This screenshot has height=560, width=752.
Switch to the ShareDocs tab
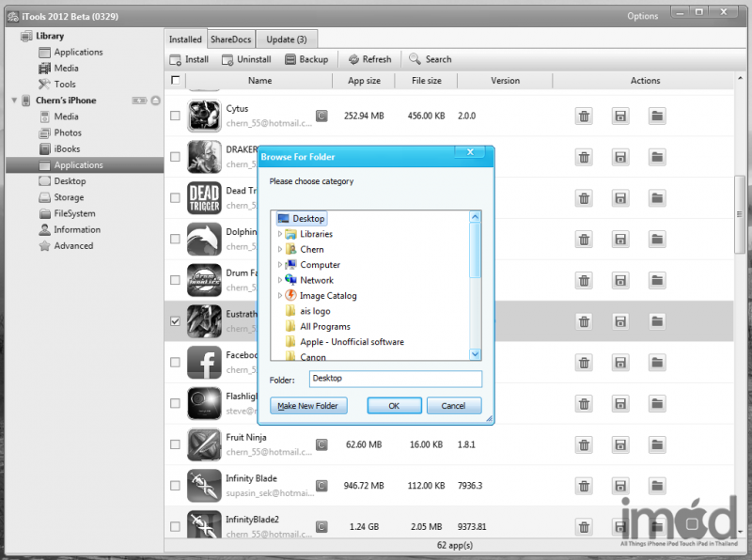coord(231,39)
